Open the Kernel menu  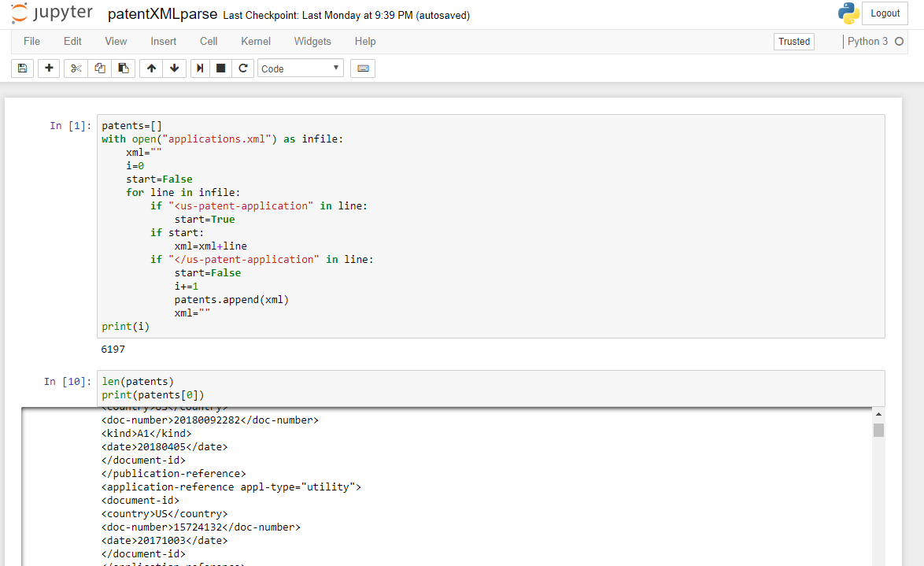point(256,41)
